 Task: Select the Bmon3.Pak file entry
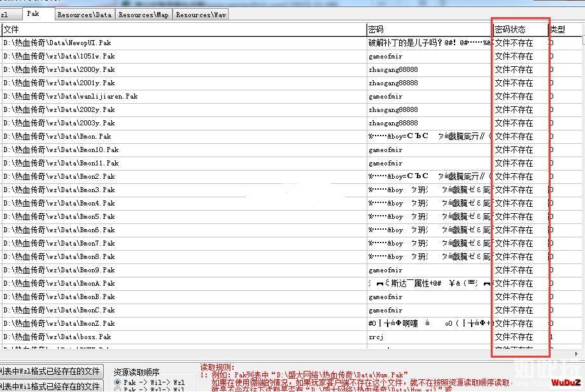click(59, 190)
